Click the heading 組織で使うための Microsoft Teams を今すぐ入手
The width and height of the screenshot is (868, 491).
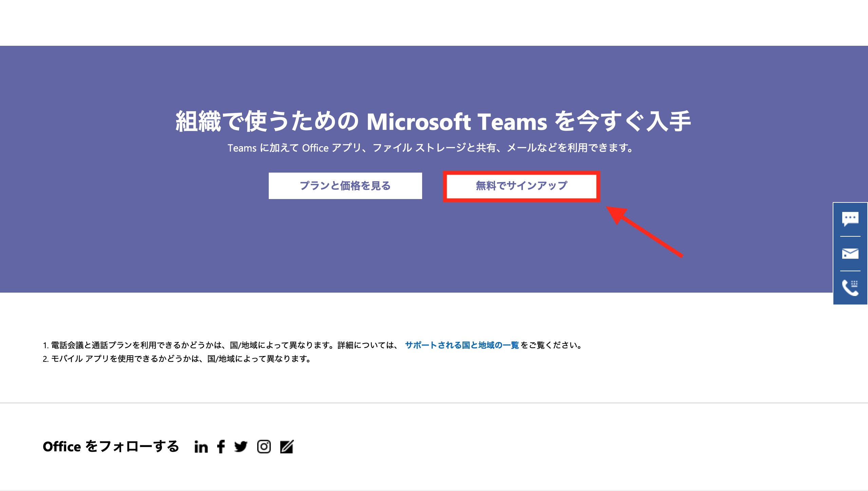tap(433, 121)
